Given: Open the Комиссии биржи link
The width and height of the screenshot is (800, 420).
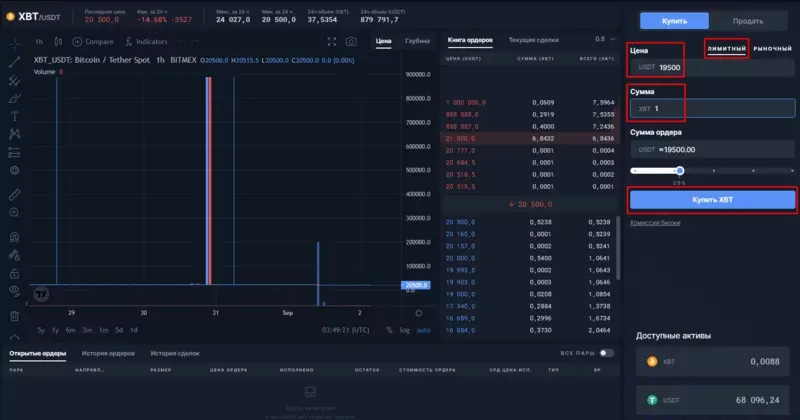Looking at the screenshot, I should tap(655, 223).
